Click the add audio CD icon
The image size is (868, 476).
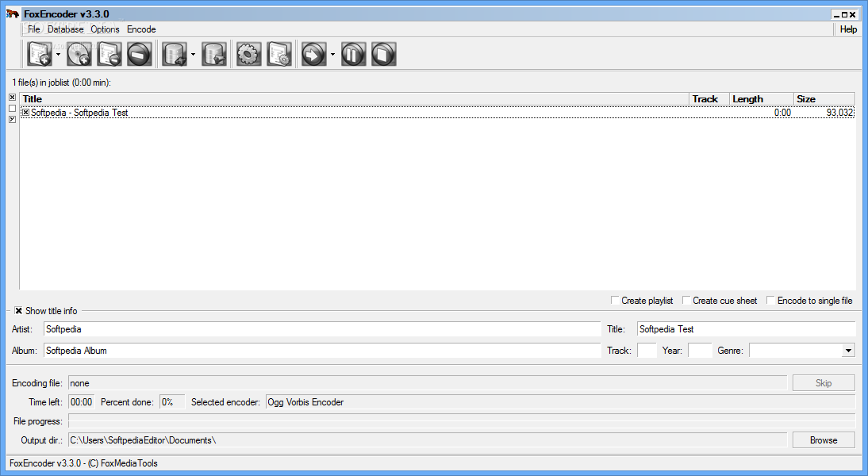pyautogui.click(x=79, y=54)
